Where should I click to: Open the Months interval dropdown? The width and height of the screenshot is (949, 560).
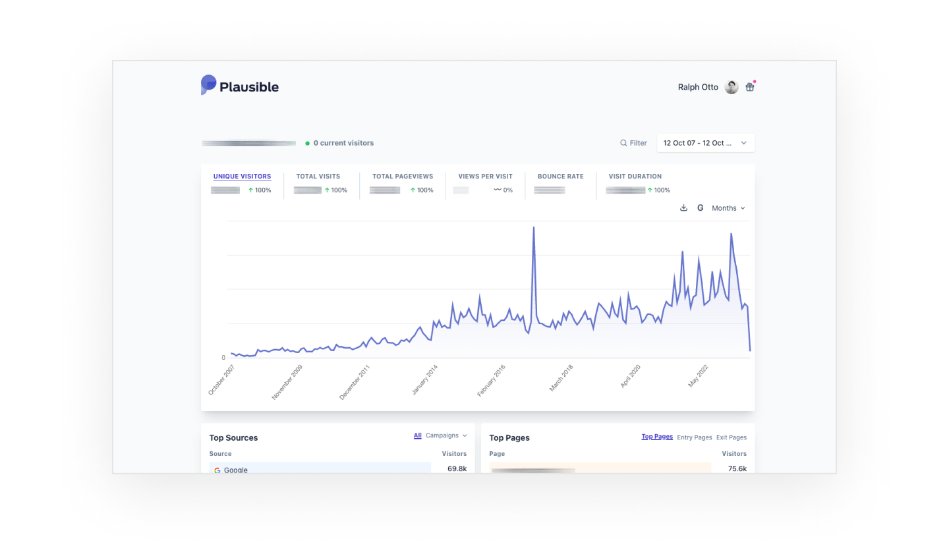[x=728, y=208]
